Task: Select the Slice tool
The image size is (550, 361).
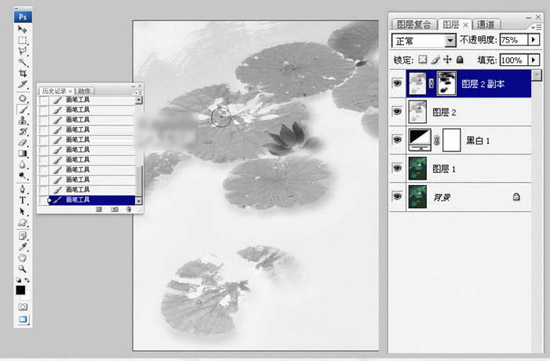Action: pyautogui.click(x=22, y=84)
